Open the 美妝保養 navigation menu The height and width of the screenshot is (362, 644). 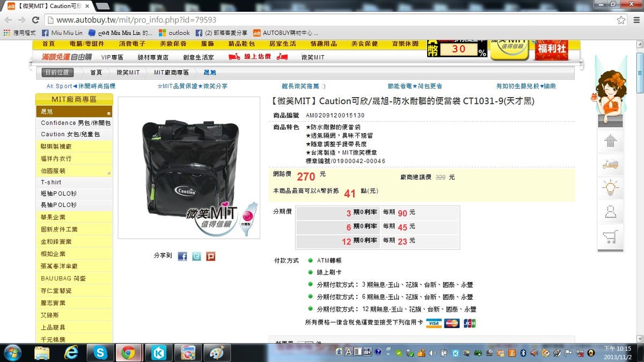[173, 44]
